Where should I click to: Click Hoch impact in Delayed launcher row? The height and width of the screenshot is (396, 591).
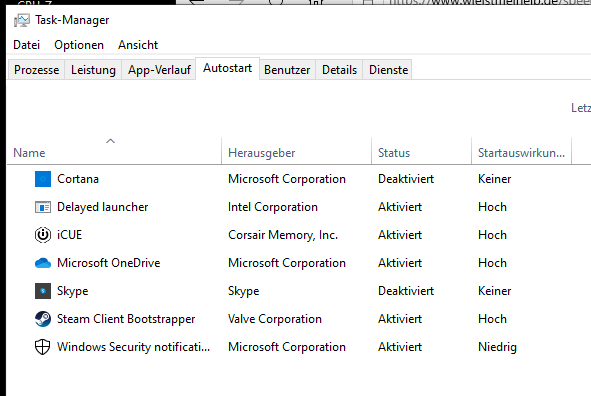492,207
